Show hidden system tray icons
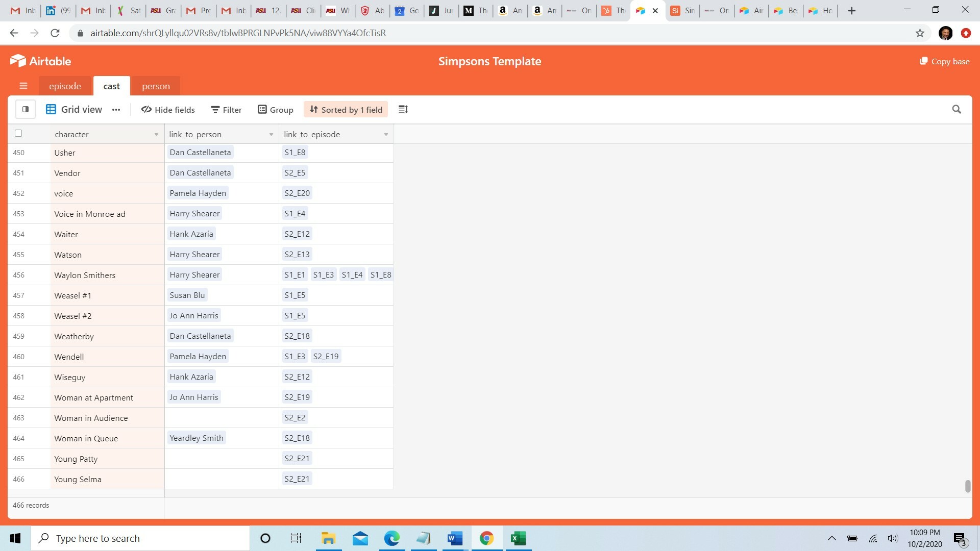Screen dimensions: 980x551 831,538
